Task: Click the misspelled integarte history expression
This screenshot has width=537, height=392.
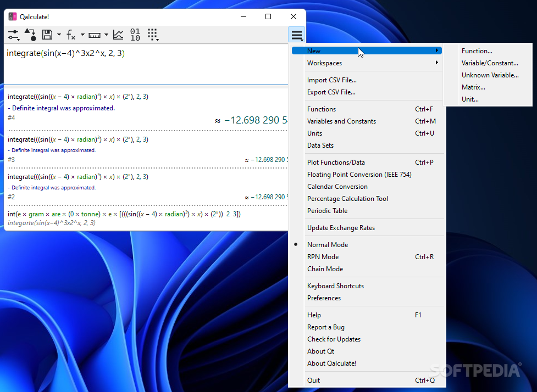Action: (51, 223)
